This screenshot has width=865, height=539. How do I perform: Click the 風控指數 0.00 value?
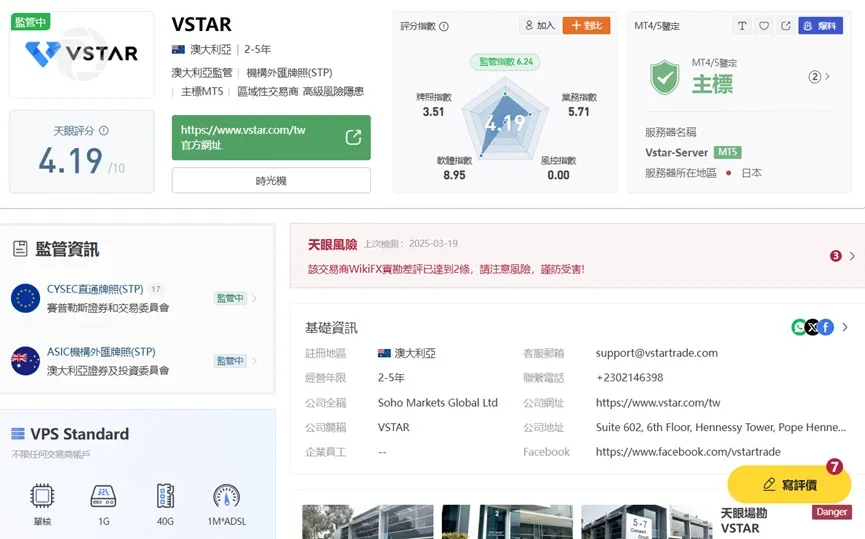[558, 175]
